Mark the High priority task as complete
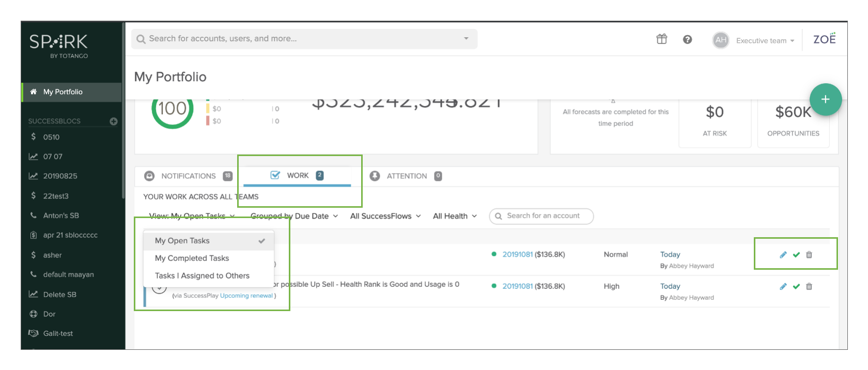Viewport: 868px width, 370px height. [x=796, y=286]
